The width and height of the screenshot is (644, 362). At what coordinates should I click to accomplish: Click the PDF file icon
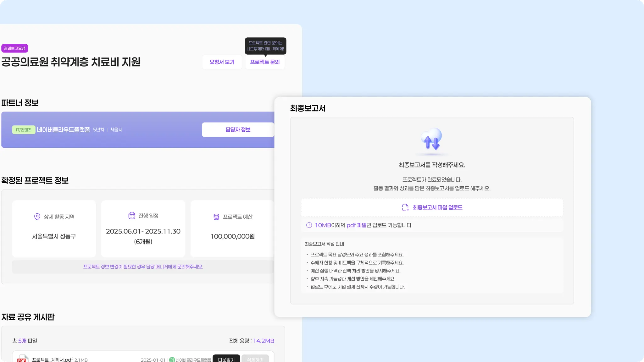(x=22, y=359)
